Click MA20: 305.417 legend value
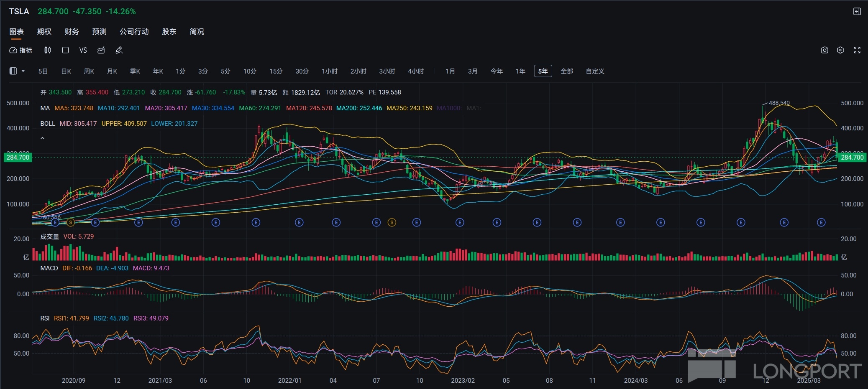Image resolution: width=868 pixels, height=389 pixels. click(x=166, y=108)
